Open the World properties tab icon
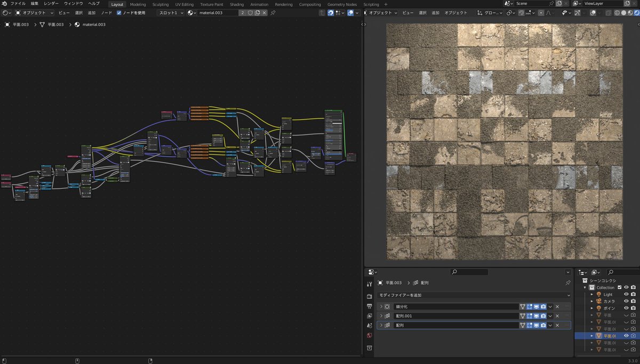The image size is (640, 364). (369, 335)
